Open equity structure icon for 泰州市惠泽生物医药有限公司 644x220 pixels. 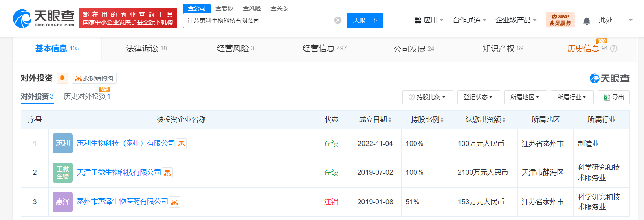point(174,202)
